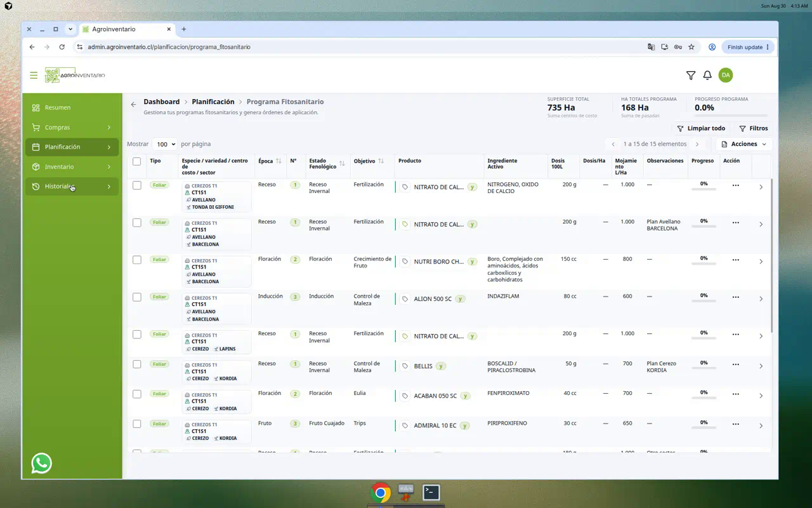Open the funnel filter icon in header
This screenshot has height=508, width=812.
click(x=691, y=75)
